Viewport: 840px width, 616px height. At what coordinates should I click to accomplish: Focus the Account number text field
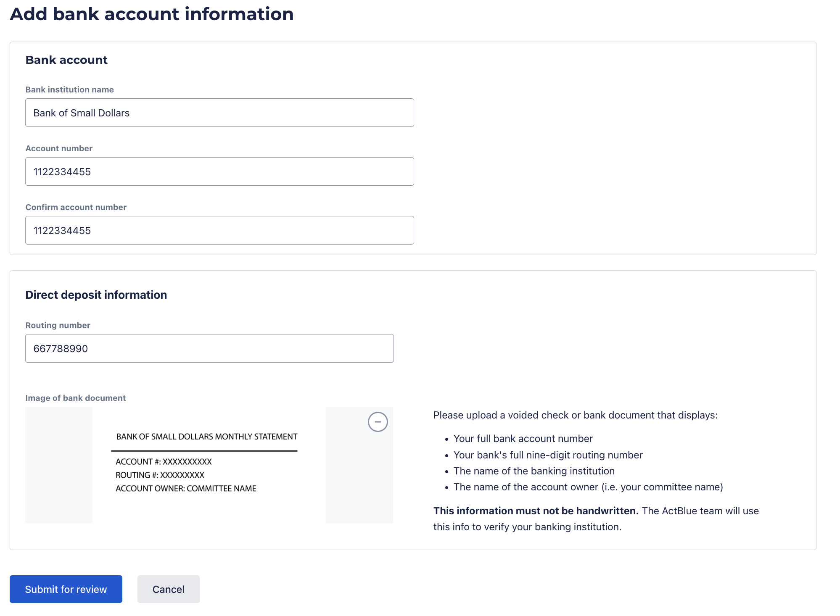219,172
